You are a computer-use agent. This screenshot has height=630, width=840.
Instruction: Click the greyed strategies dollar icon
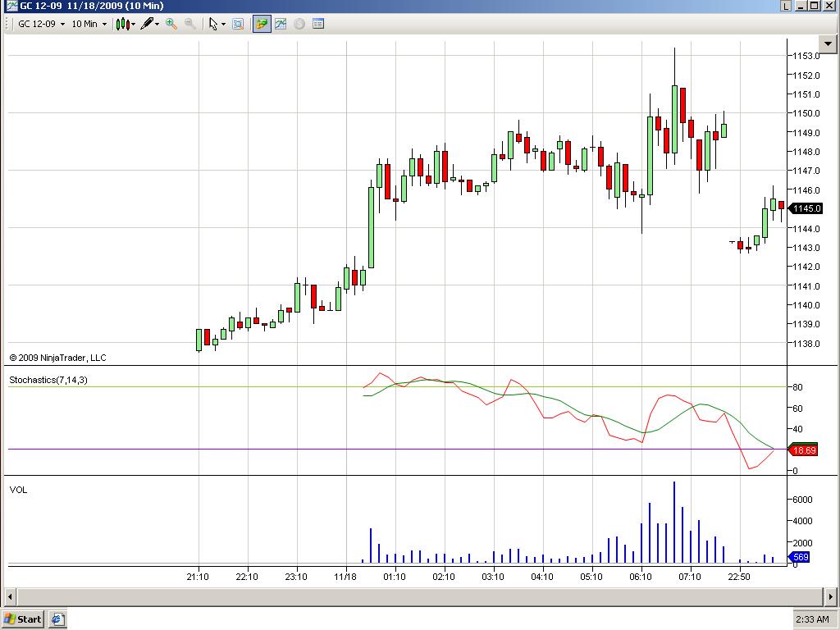(x=299, y=24)
